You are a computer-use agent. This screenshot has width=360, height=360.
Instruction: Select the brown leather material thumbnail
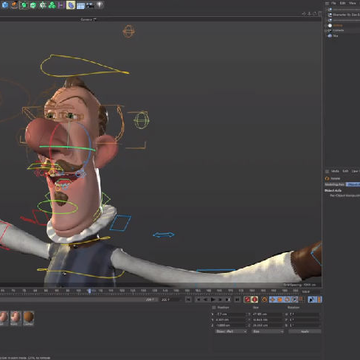pyautogui.click(x=29, y=317)
